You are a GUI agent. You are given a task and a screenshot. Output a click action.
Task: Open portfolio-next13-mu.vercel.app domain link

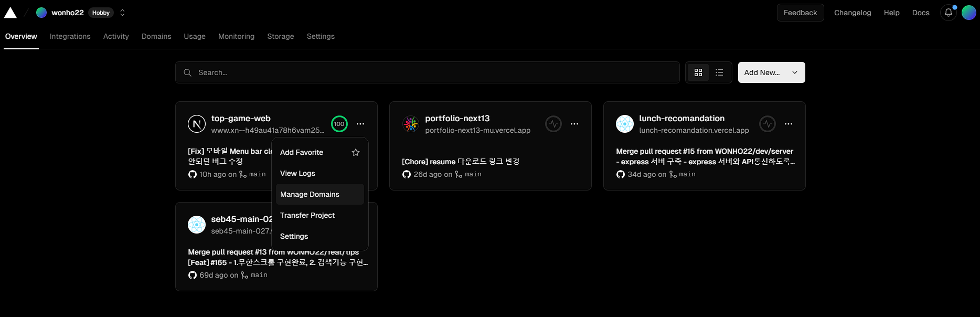pos(478,130)
